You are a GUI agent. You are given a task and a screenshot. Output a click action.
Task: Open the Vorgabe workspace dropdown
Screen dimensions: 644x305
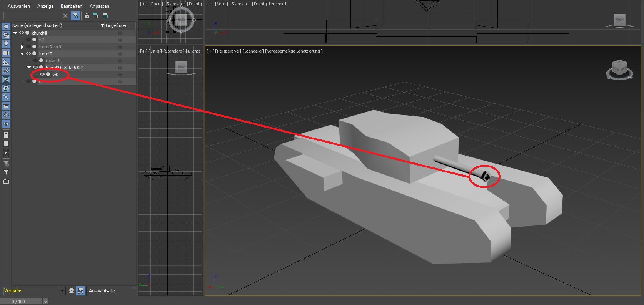tap(62, 291)
